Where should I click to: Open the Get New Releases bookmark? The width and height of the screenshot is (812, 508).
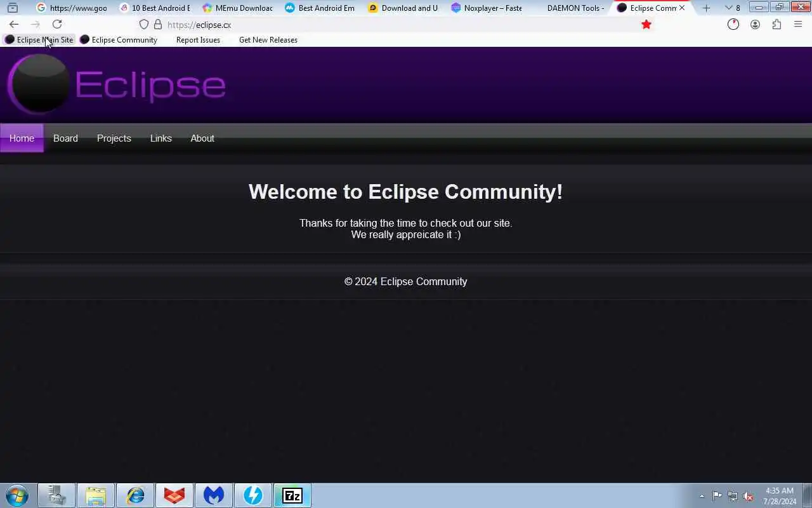[x=268, y=39]
